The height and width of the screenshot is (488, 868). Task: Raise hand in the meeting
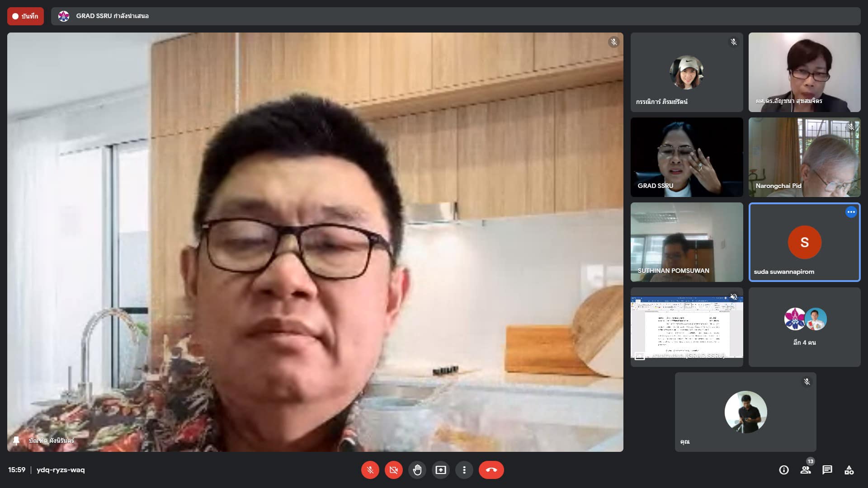[417, 470]
